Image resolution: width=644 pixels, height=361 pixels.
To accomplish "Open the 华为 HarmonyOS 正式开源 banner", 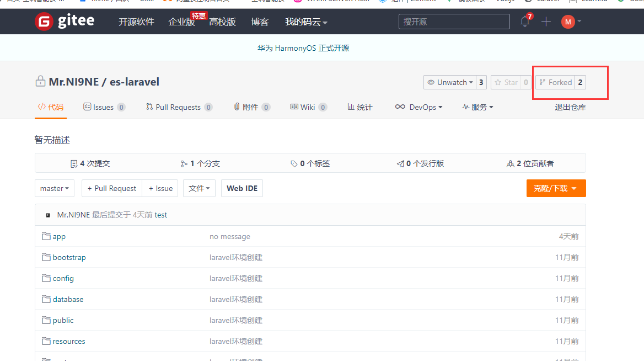I will [x=303, y=48].
